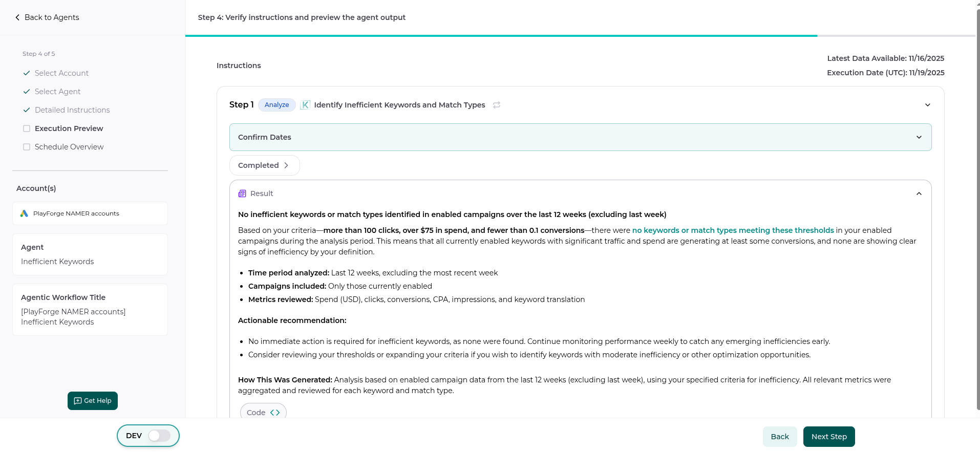Image resolution: width=980 pixels, height=452 pixels.
Task: Check the Schedule Overview checkbox
Action: click(x=27, y=147)
